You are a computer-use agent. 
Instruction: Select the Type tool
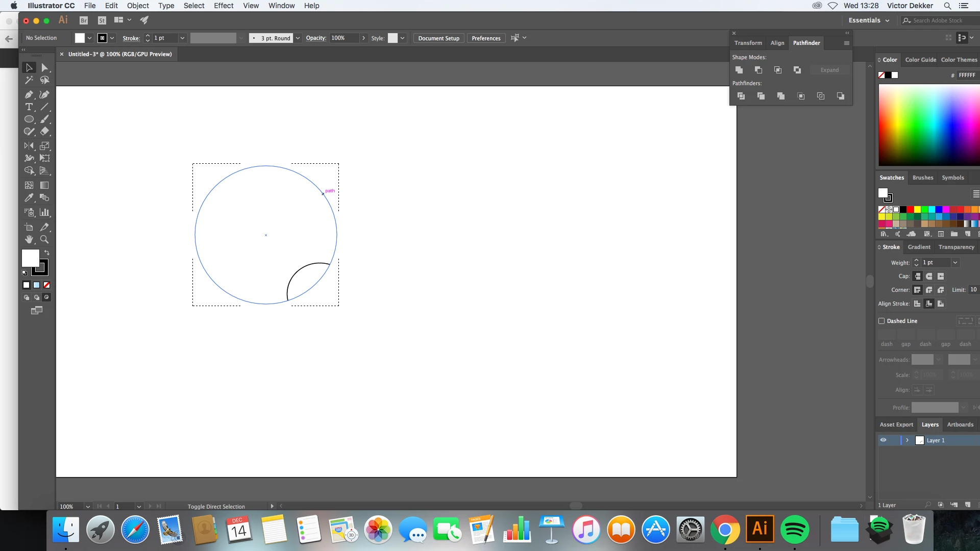coord(29,107)
